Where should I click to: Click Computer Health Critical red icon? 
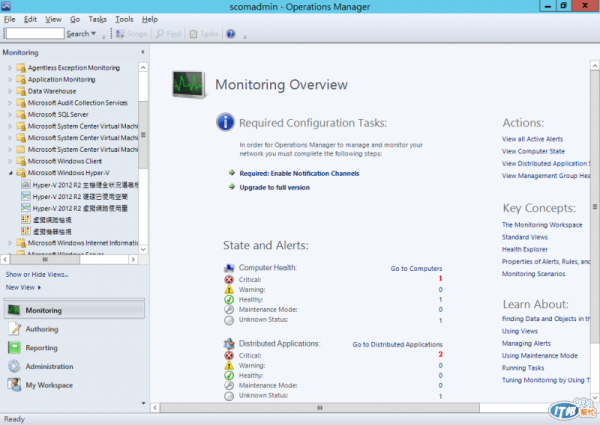click(229, 280)
